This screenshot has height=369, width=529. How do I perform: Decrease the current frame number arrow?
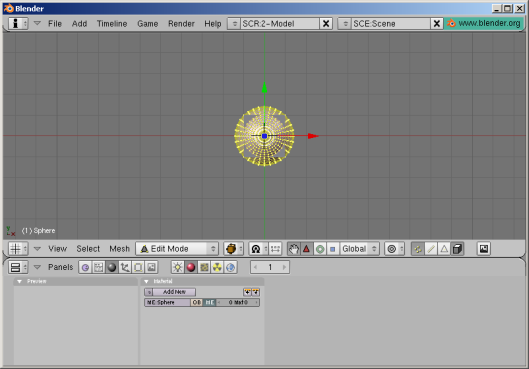click(255, 267)
